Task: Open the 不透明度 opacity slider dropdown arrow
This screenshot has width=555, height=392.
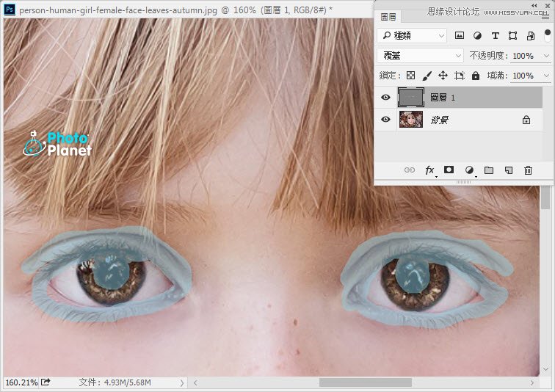Action: [x=546, y=56]
